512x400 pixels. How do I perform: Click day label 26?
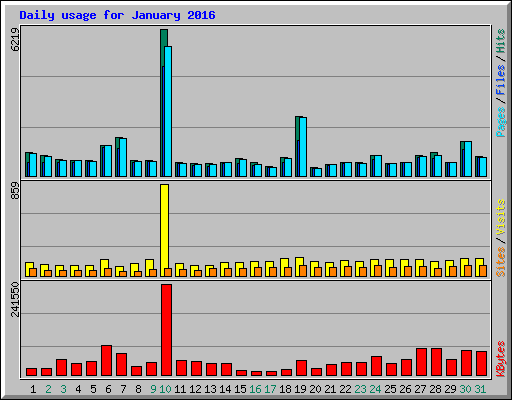[405, 389]
